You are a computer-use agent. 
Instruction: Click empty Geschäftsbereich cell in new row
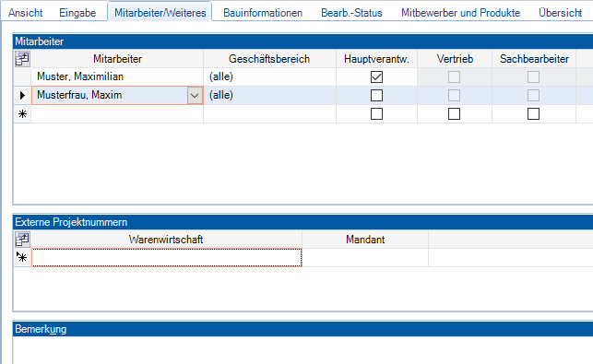point(269,113)
